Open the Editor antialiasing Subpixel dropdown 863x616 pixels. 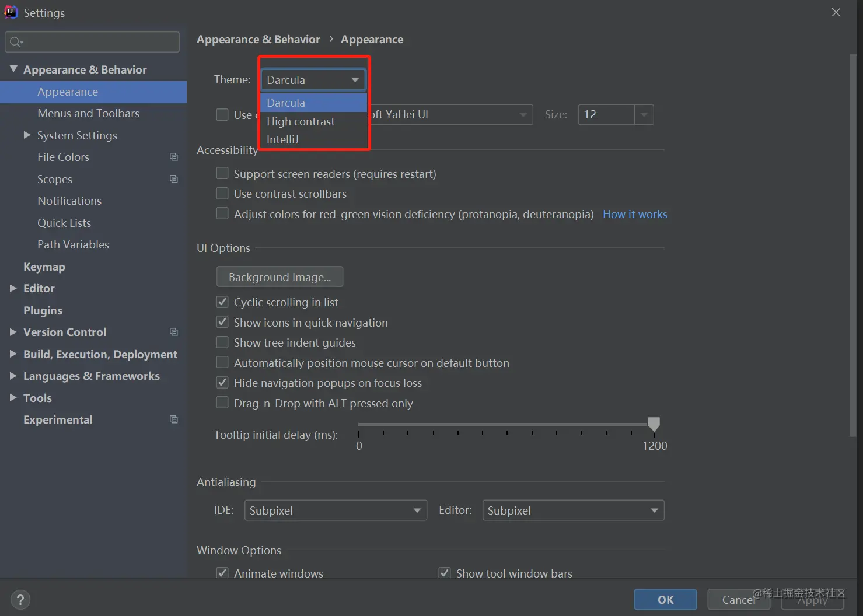coord(573,510)
